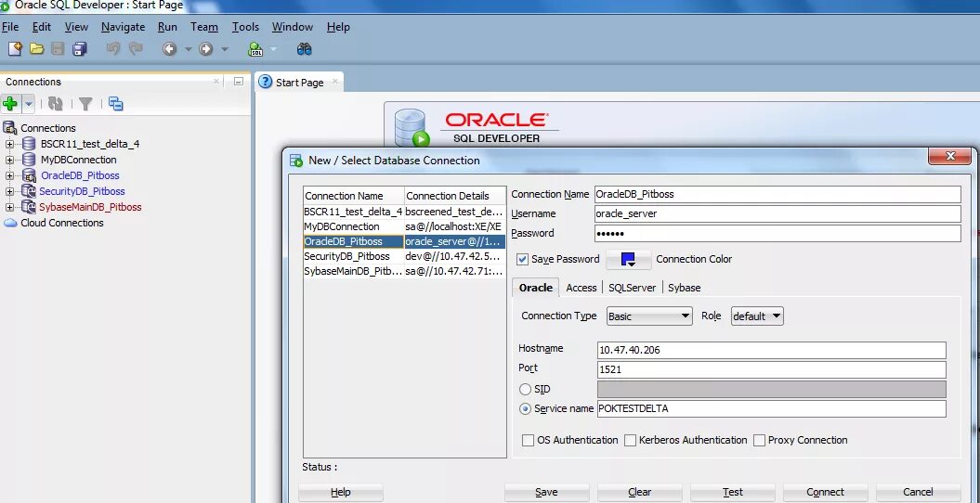
Task: Click the Help button in dialog
Action: [x=341, y=492]
